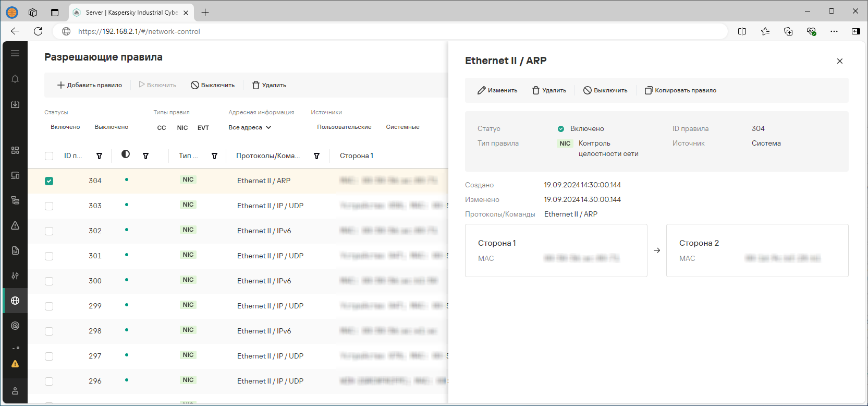Click the filter icon next to ID column

click(x=99, y=156)
